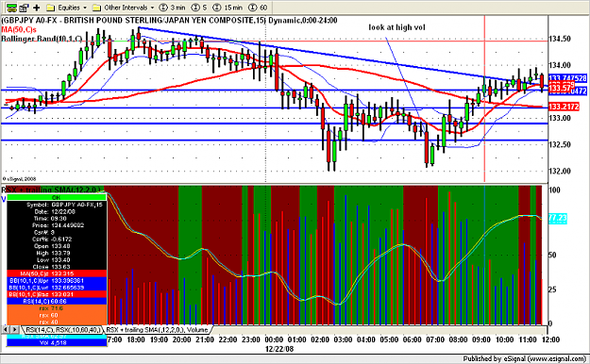
Task: Click the Equities folder icon
Action: tap(51, 8)
